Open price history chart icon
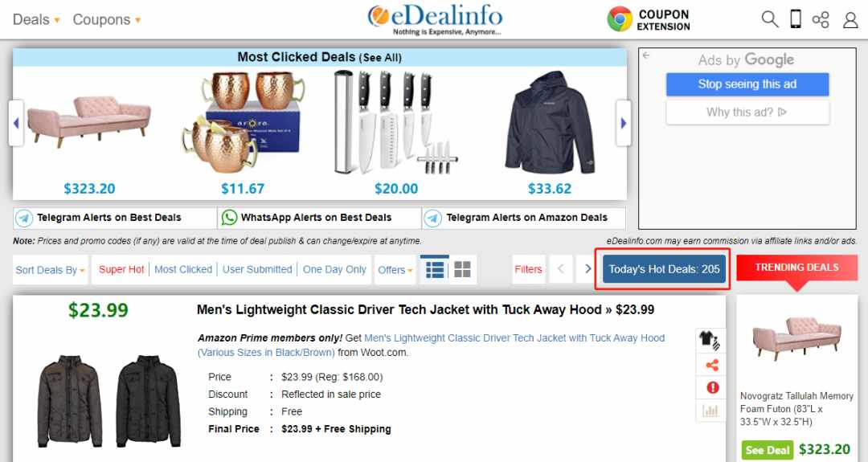 coord(710,411)
